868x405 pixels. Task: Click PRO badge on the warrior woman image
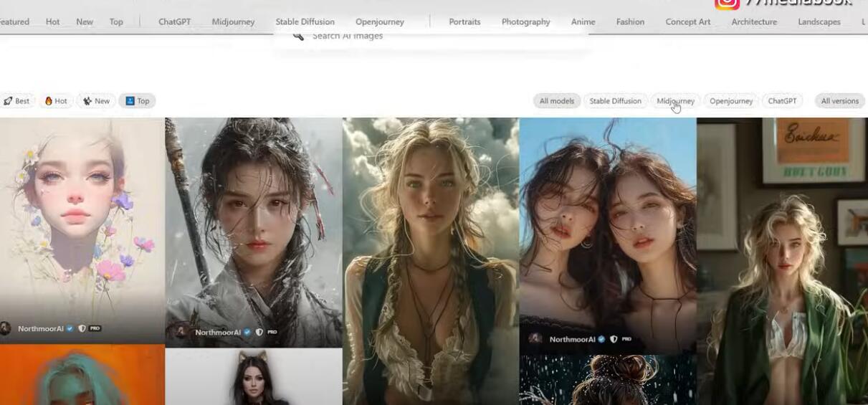click(x=272, y=332)
